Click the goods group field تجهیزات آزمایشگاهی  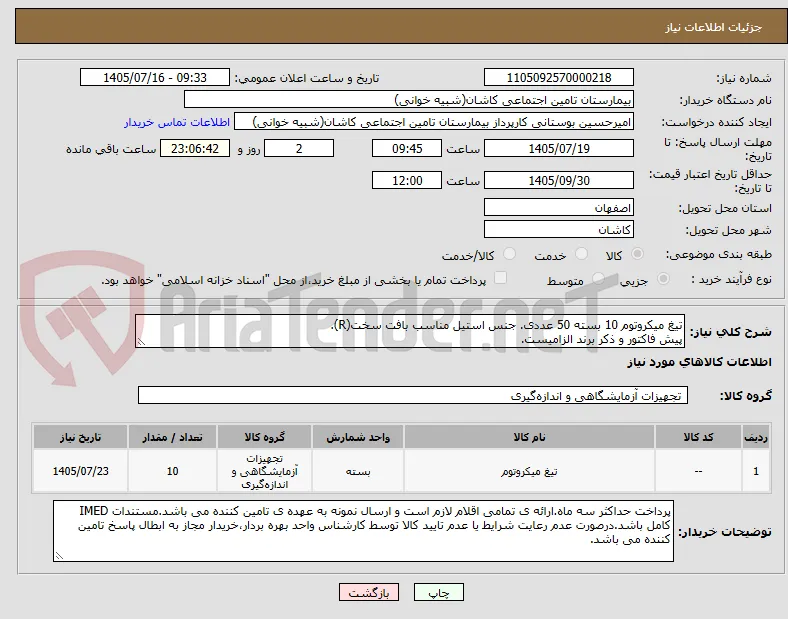[413, 395]
